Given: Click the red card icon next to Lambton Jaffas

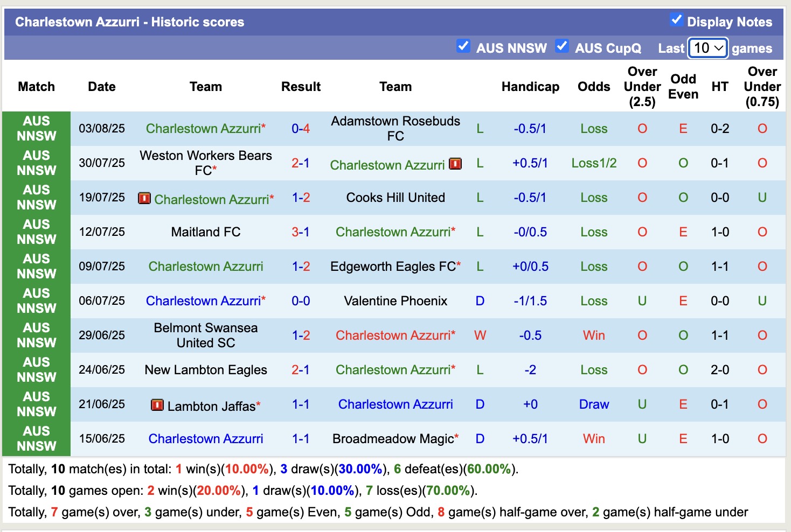Looking at the screenshot, I should pos(158,405).
